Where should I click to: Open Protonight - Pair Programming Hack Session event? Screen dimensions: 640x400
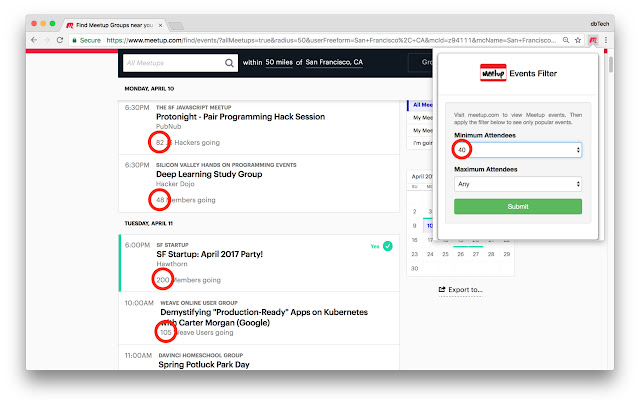(x=240, y=117)
